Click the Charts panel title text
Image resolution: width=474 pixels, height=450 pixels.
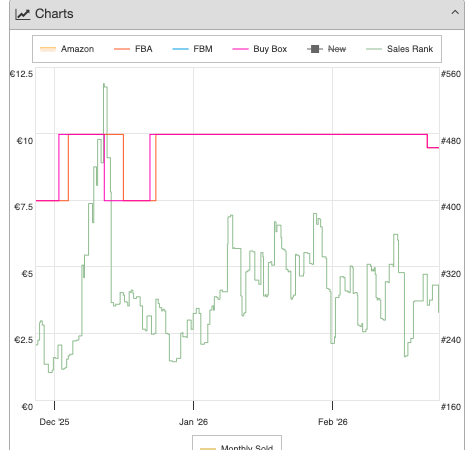pos(54,14)
